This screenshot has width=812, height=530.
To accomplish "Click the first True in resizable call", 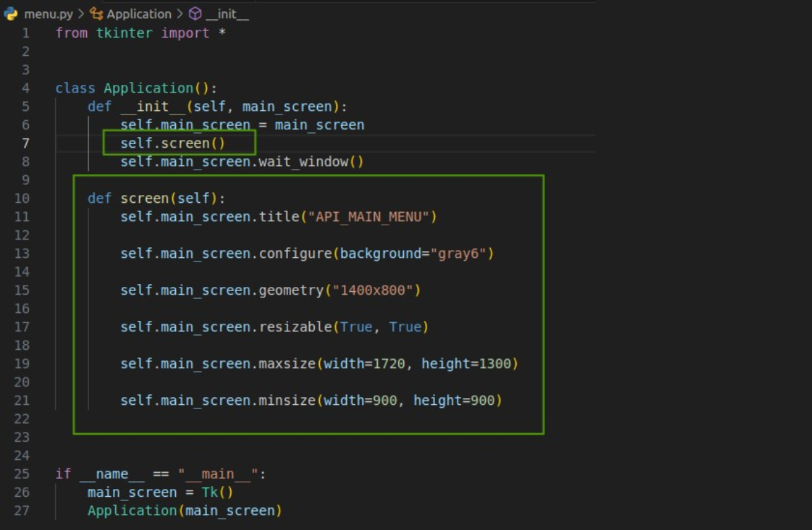I will point(356,327).
